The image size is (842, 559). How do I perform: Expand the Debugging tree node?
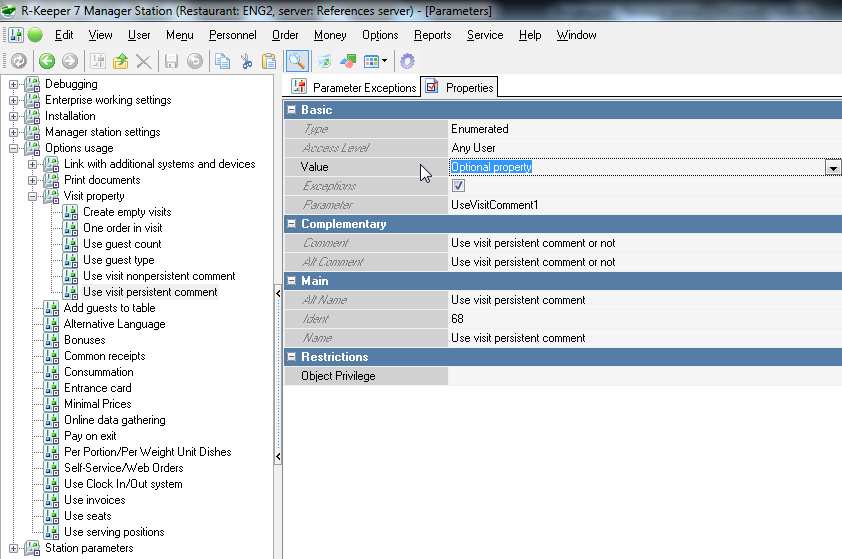coord(13,84)
